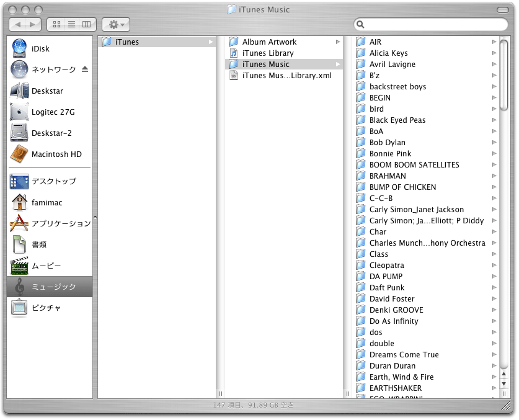519x420 pixels.
Task: Switch to list view
Action: (x=71, y=24)
